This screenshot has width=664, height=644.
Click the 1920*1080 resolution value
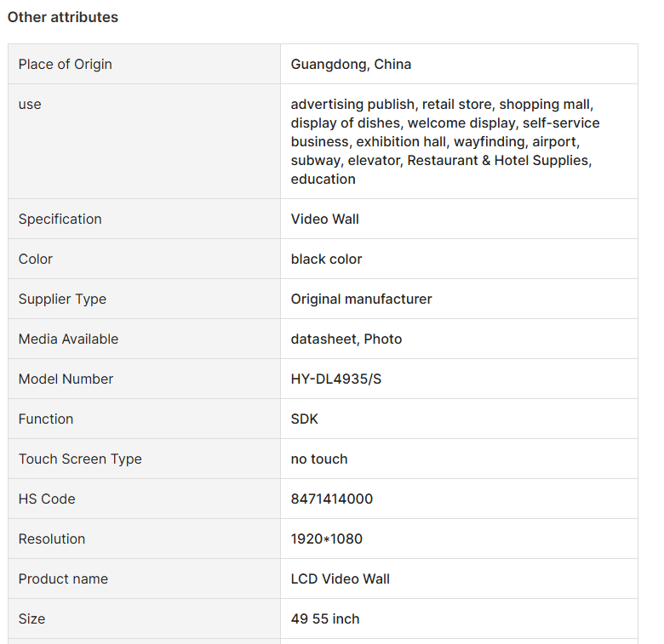(327, 539)
